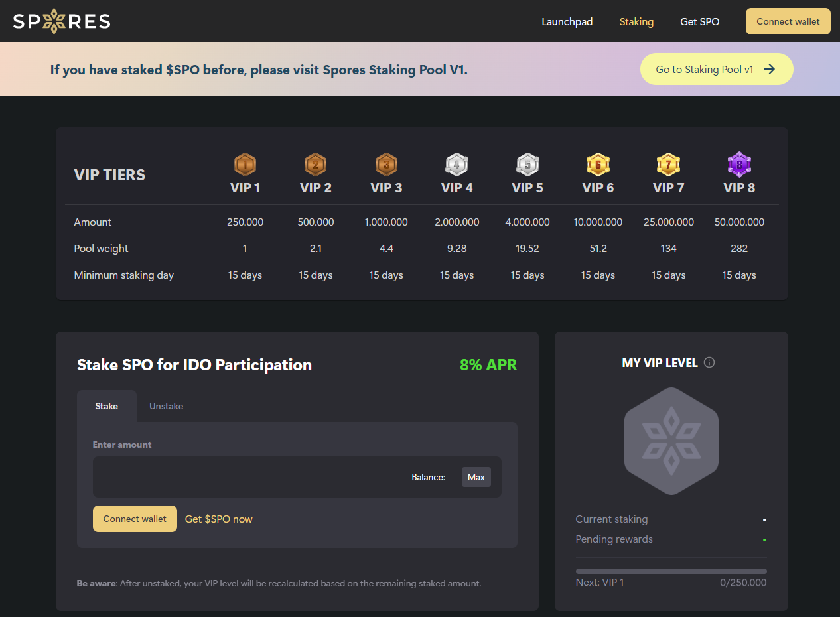The width and height of the screenshot is (840, 617).
Task: Click pool weight value 134
Action: pyautogui.click(x=668, y=249)
